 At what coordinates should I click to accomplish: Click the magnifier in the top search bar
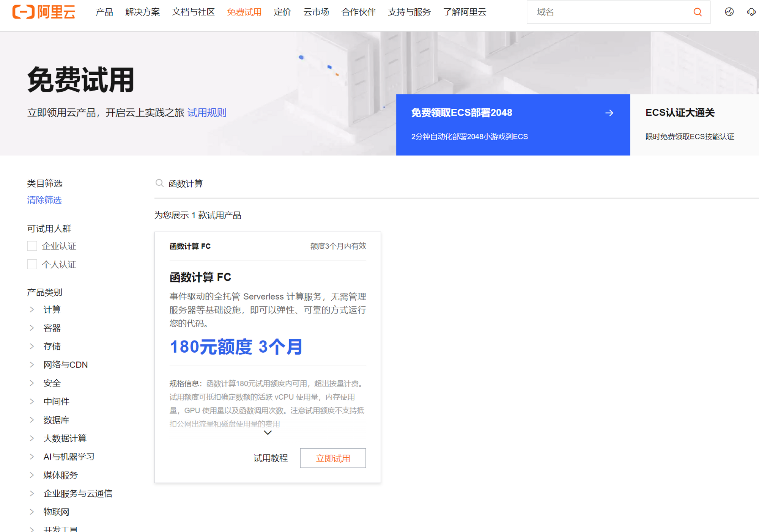tap(698, 12)
